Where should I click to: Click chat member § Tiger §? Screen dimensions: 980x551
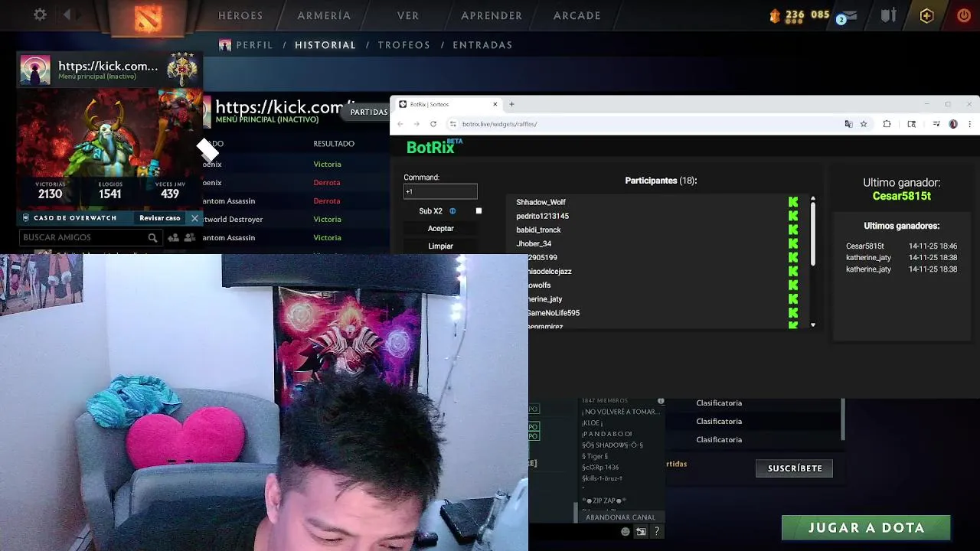595,456
